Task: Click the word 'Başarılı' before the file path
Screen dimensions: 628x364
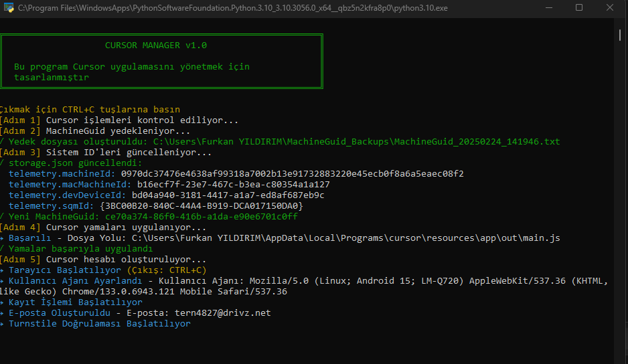Action: point(29,238)
